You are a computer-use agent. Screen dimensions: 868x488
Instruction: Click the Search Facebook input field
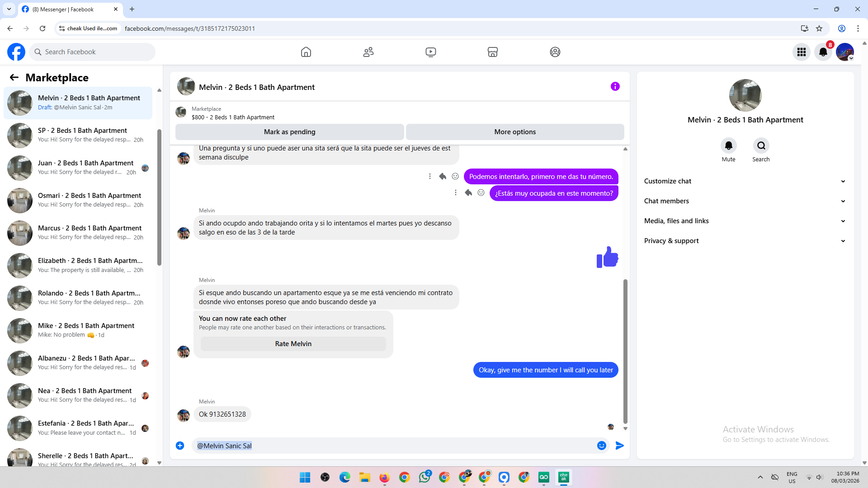coord(93,52)
